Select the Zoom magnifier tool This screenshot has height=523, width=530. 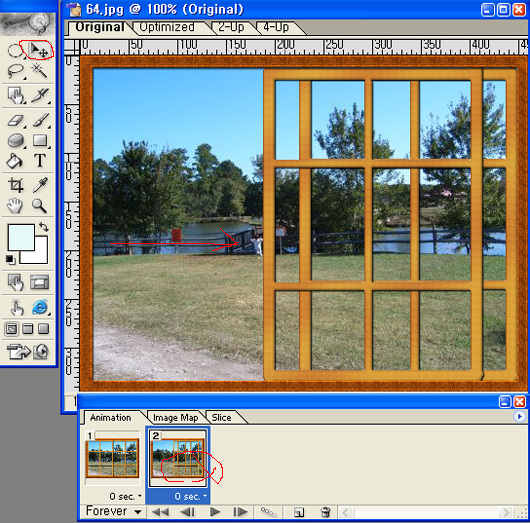(x=39, y=205)
